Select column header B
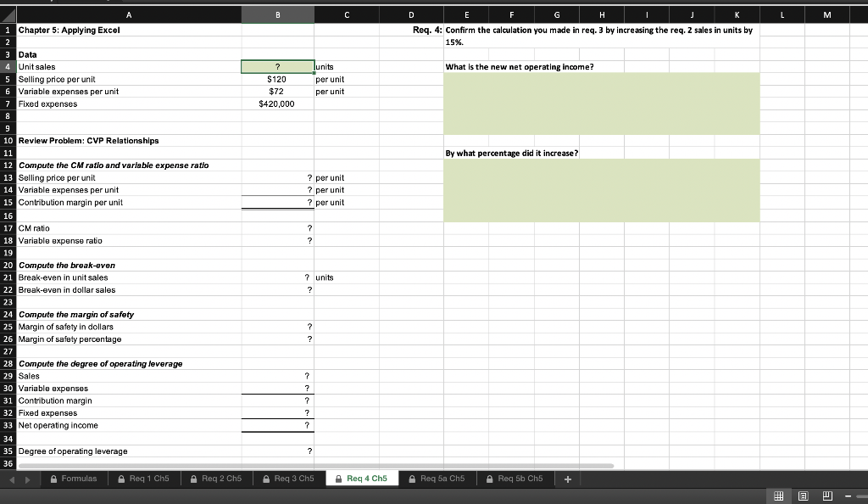This screenshot has width=868, height=504. 277,14
